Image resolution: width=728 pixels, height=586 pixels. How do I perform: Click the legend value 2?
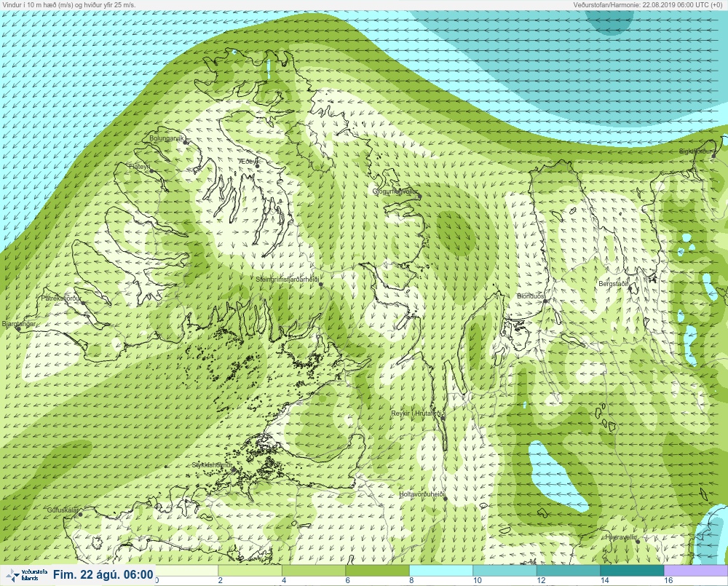(x=221, y=580)
